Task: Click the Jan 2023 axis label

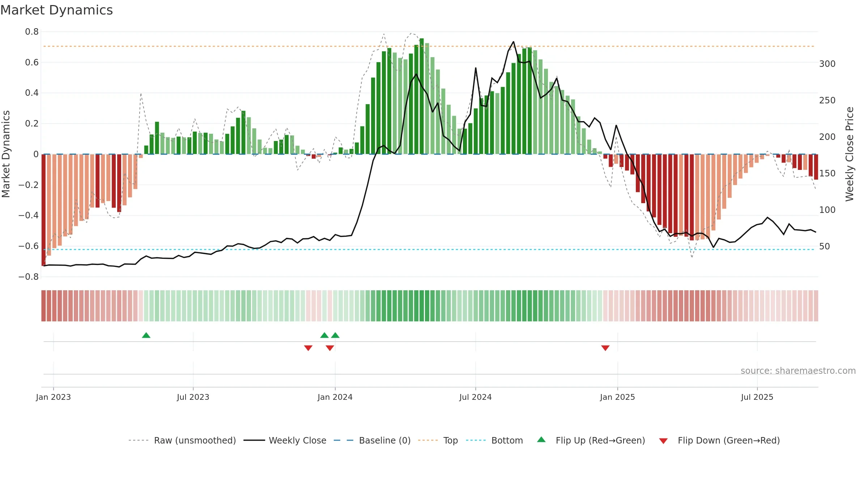Action: (54, 397)
